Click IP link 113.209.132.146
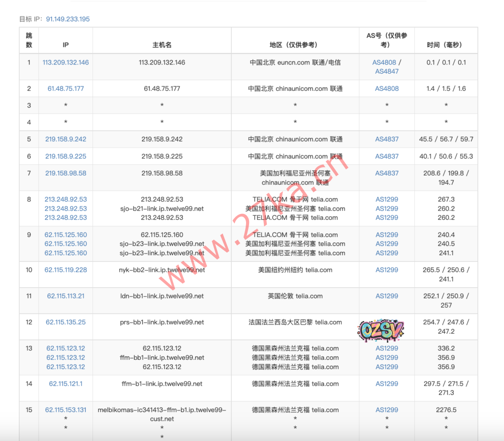Screen dimensions: 504x441 (x=65, y=62)
